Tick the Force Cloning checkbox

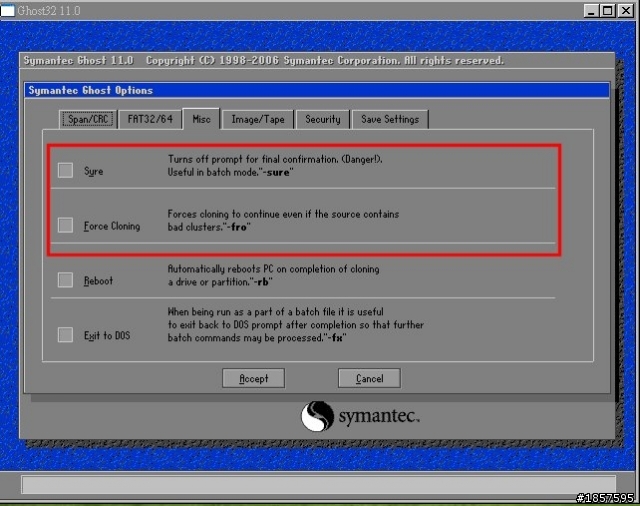pyautogui.click(x=65, y=225)
